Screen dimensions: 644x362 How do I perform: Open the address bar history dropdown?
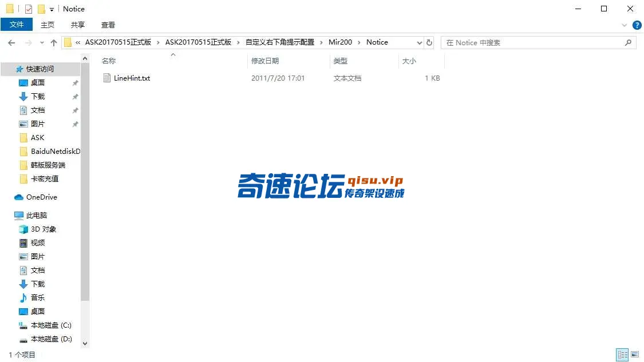tap(420, 43)
